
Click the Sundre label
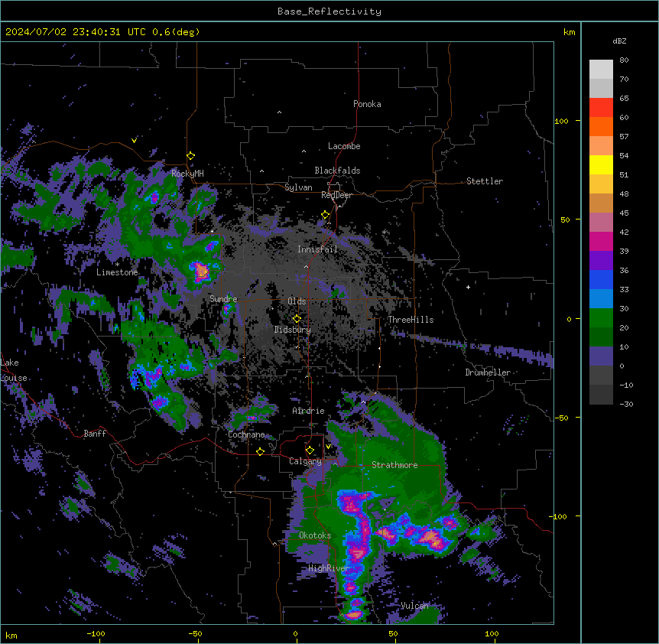[x=223, y=299]
